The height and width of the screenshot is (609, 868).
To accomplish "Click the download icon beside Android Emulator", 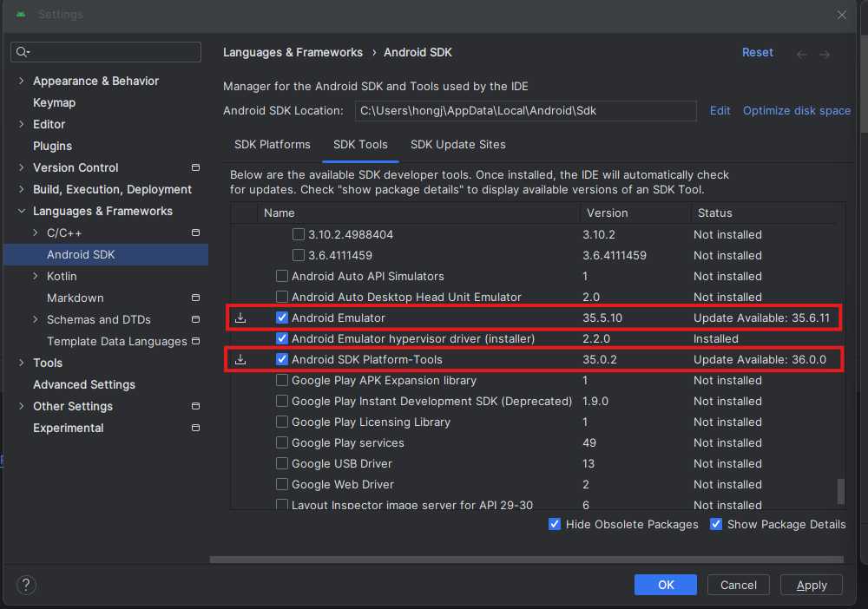I will (240, 318).
